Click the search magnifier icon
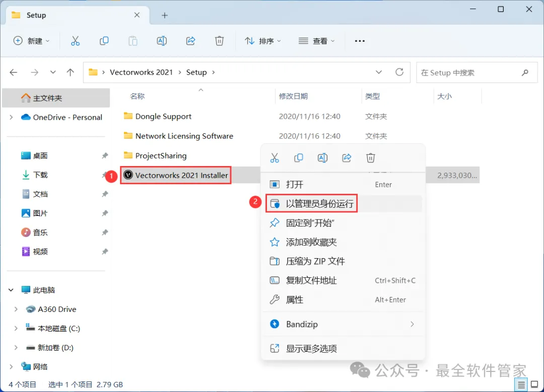 (x=525, y=72)
